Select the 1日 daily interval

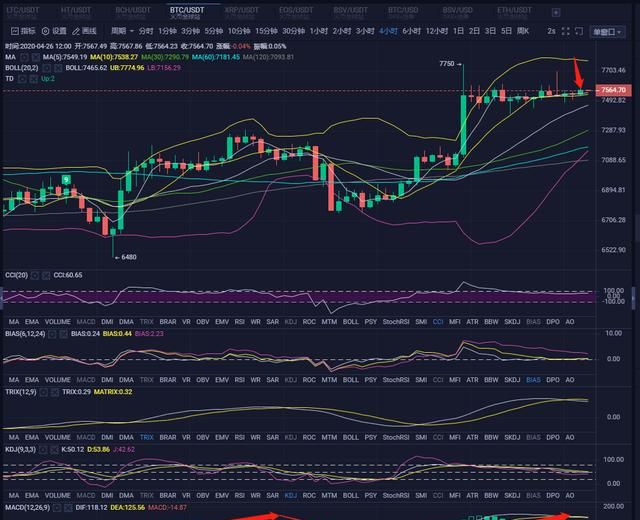point(458,31)
